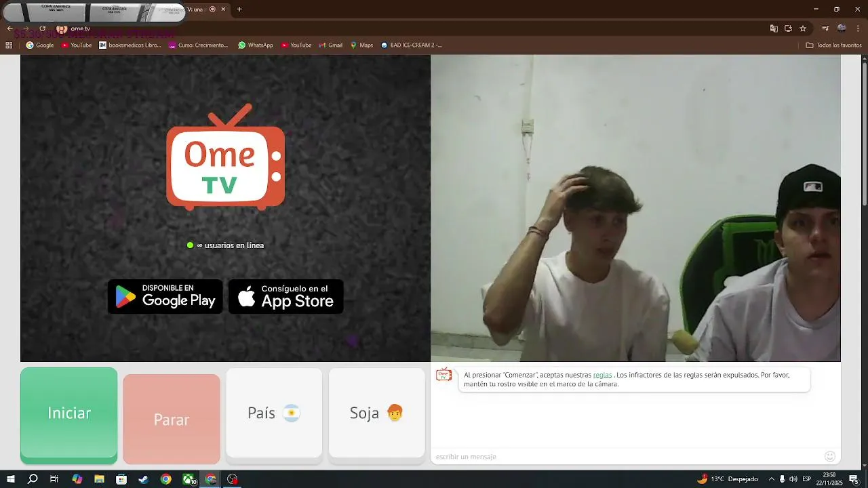This screenshot has width=868, height=488.
Task: Open the booksmedicos Libro bookmark
Action: point(130,45)
